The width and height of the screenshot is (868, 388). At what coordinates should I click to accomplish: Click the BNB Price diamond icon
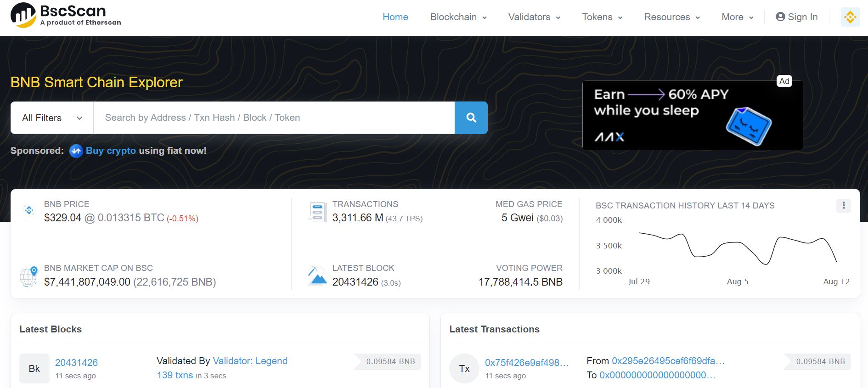coord(29,210)
